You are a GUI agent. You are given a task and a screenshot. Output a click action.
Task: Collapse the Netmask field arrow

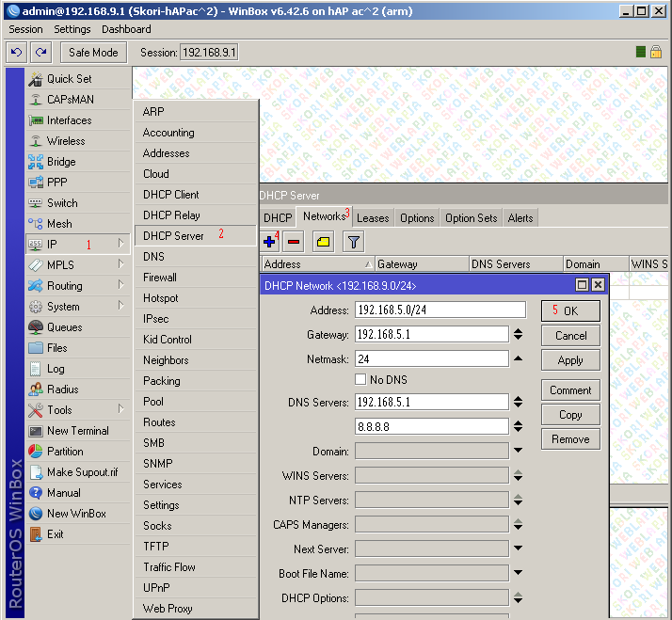click(518, 358)
